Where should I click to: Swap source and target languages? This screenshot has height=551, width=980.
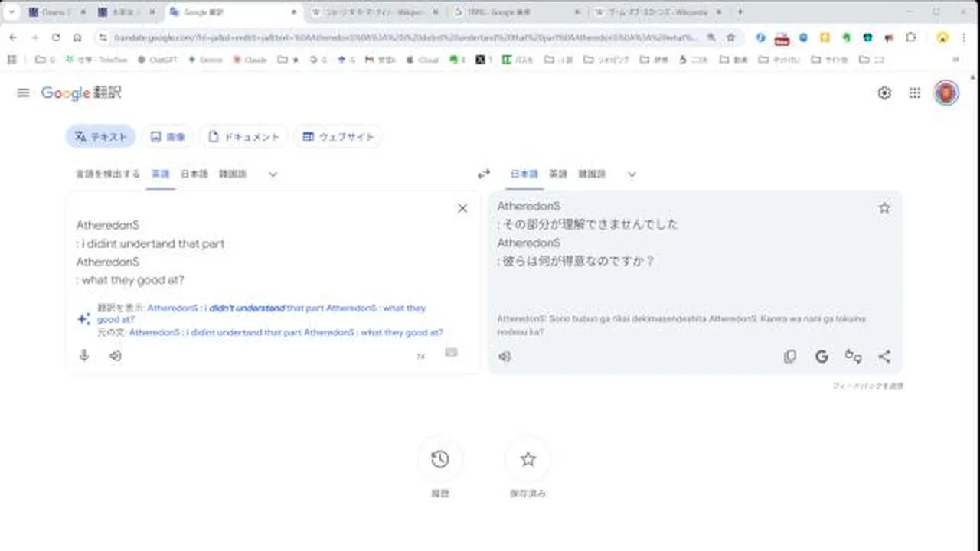pos(484,174)
